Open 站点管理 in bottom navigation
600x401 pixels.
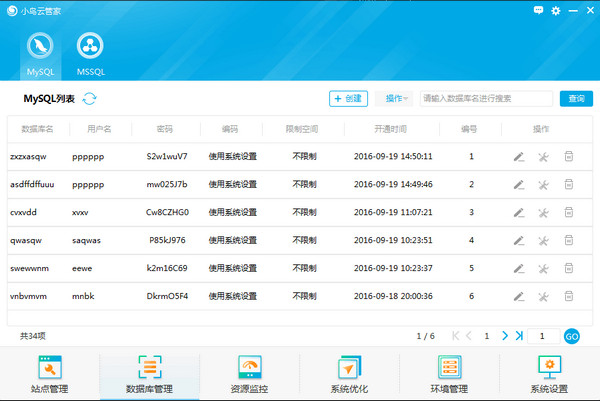tap(50, 376)
